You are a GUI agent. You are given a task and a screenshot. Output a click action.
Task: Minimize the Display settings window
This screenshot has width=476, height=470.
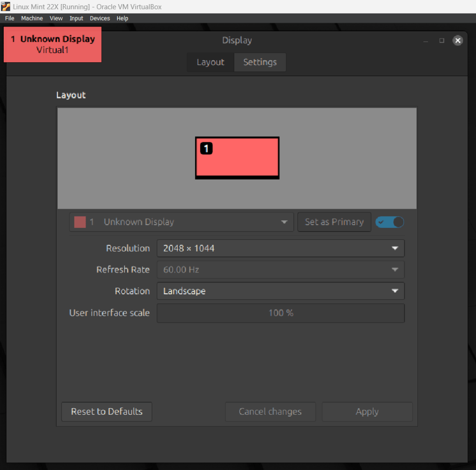point(425,41)
